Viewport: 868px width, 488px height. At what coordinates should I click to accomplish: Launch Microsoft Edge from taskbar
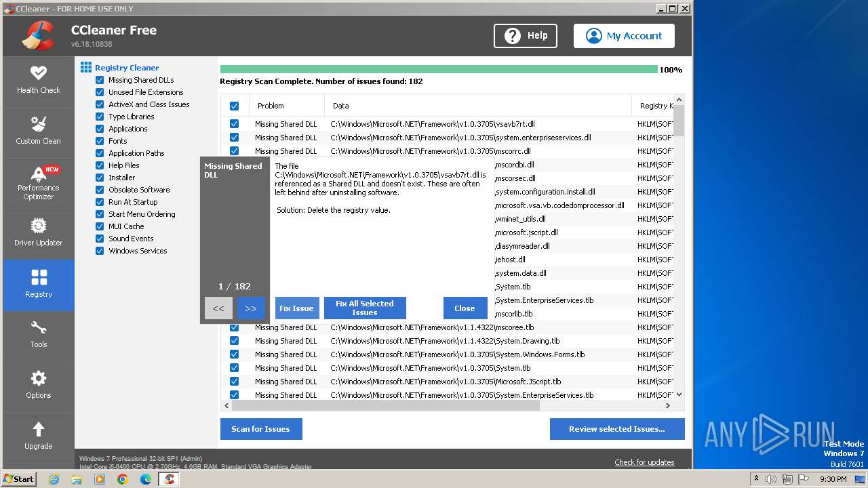click(x=146, y=479)
